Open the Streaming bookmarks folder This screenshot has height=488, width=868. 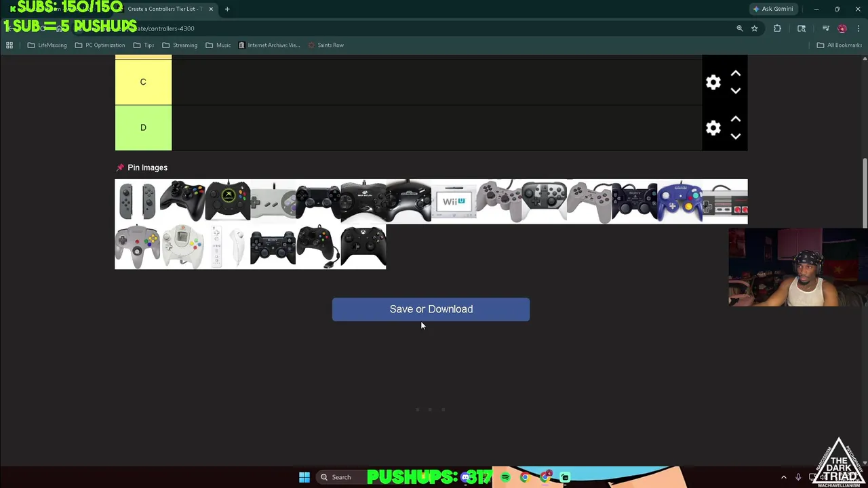click(180, 45)
